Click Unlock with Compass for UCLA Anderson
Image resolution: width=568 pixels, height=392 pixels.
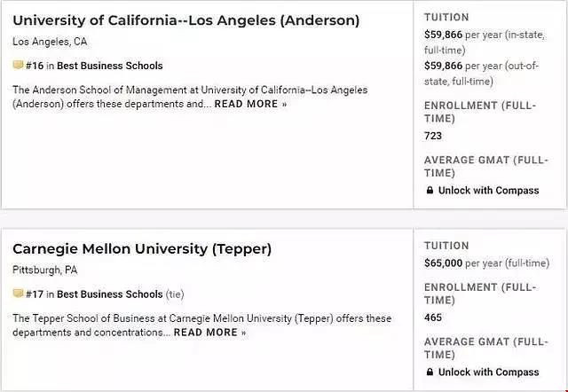click(x=488, y=191)
